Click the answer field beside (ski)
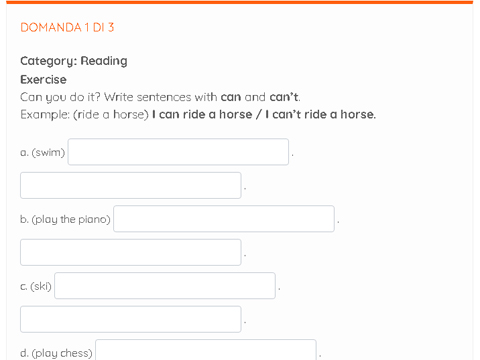 165,286
